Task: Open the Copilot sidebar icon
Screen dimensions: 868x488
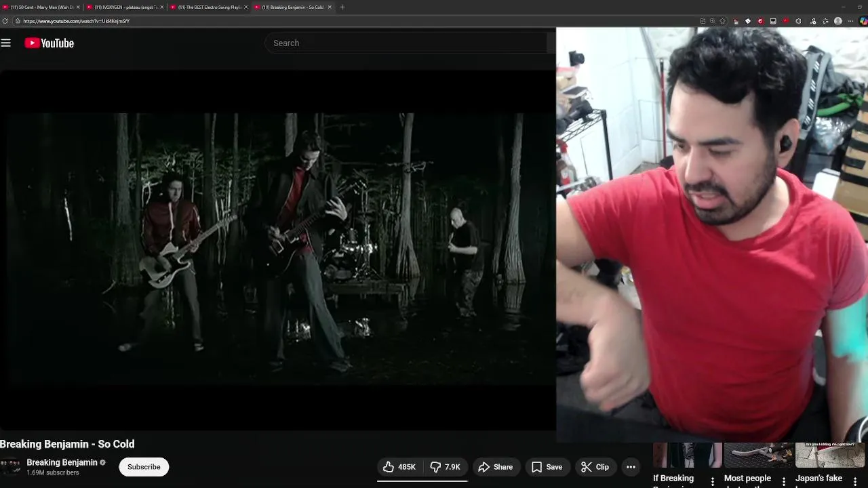Action: pos(863,21)
